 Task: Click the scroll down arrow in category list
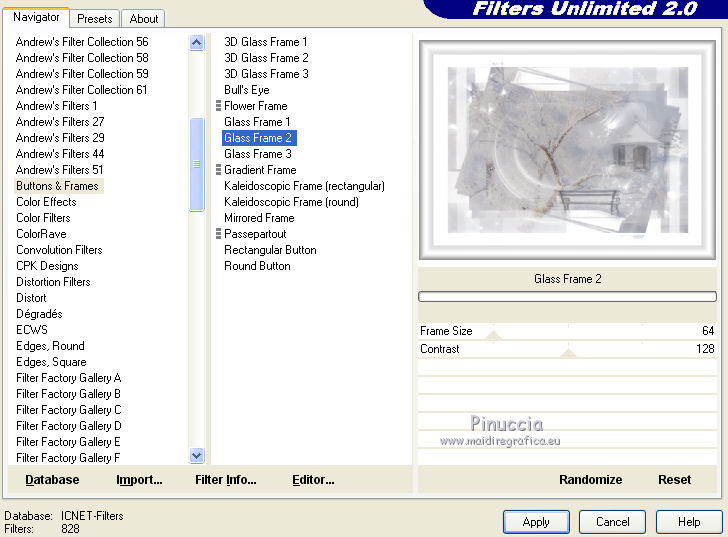197,456
